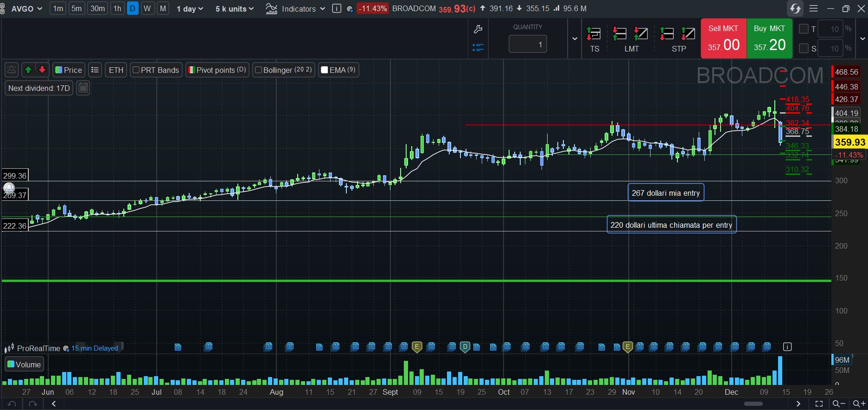This screenshot has height=410, width=868.
Task: Switch to the weekly W timeframe
Action: click(147, 8)
